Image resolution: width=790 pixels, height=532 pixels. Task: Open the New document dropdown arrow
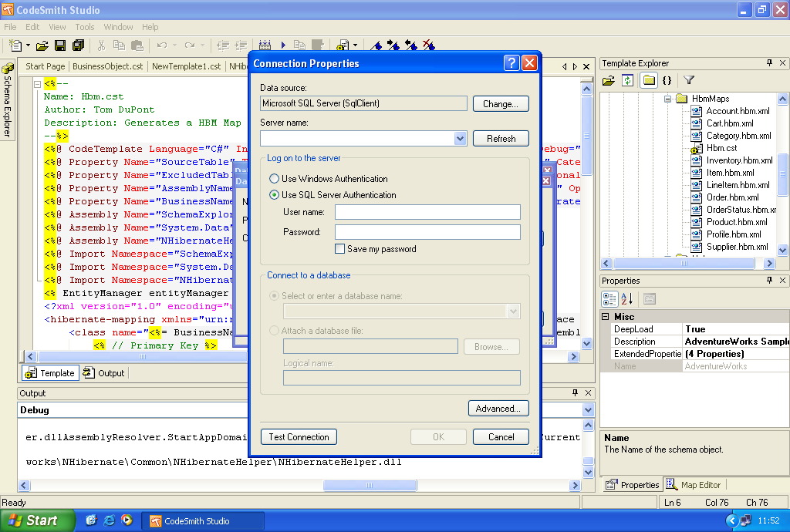pyautogui.click(x=28, y=45)
